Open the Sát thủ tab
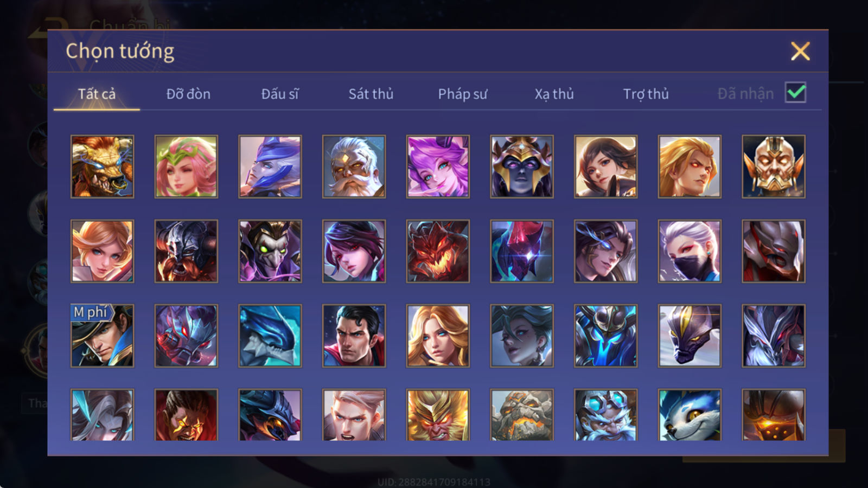The height and width of the screenshot is (488, 868). pos(371,94)
